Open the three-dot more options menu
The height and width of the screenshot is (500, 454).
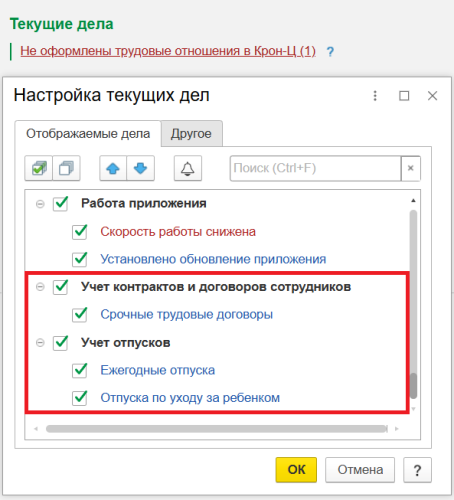point(375,96)
